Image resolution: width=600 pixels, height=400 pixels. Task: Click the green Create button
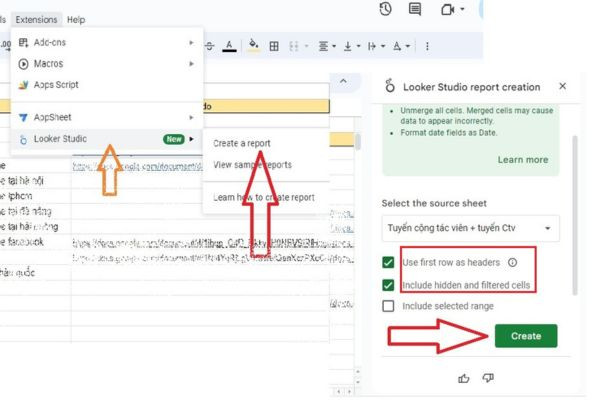pyautogui.click(x=526, y=336)
